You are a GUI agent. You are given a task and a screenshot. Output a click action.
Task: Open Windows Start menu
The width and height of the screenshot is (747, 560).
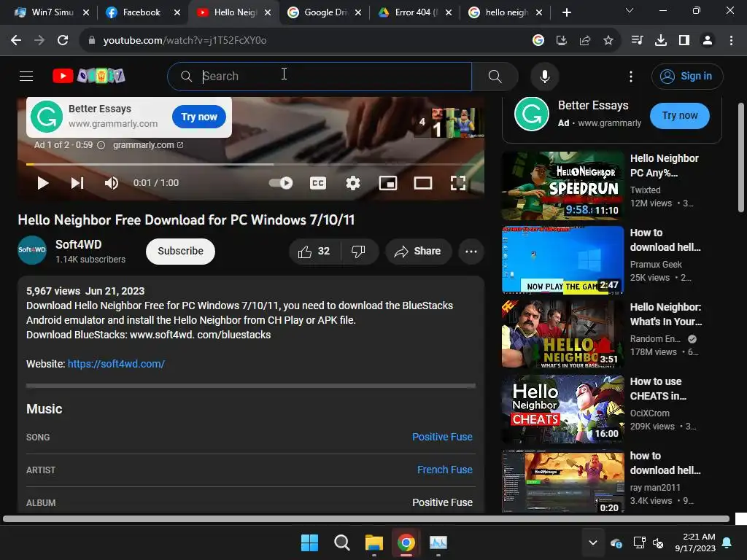309,542
